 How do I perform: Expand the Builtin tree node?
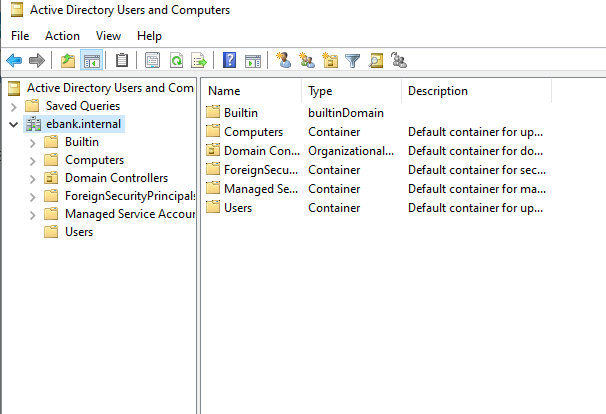[32, 143]
